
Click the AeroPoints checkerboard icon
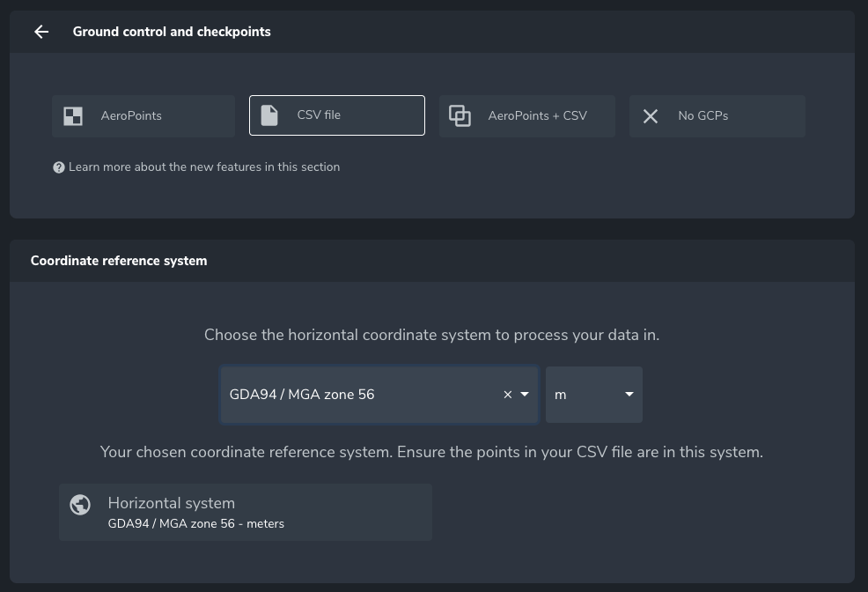tap(73, 116)
